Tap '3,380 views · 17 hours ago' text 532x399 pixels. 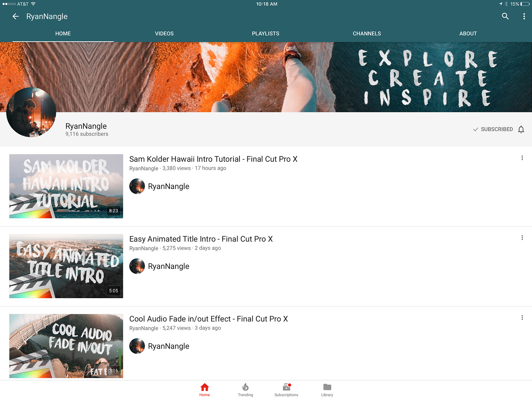click(194, 168)
